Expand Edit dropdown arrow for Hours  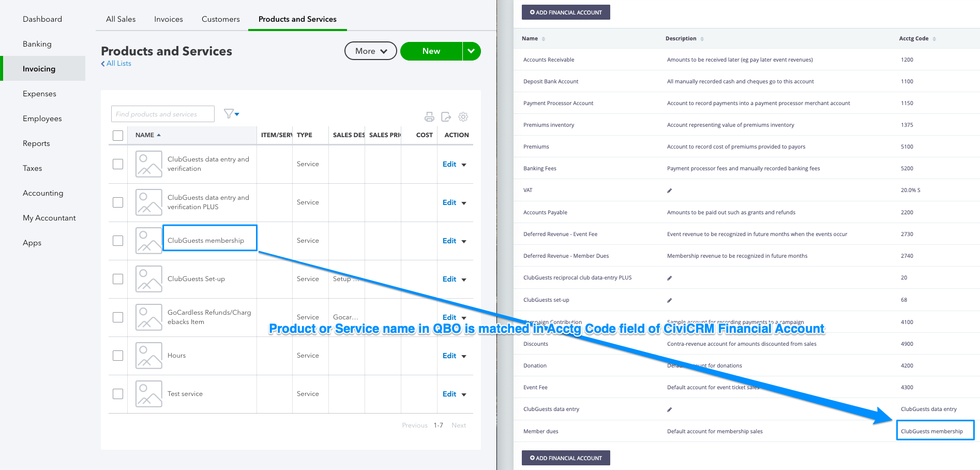coord(464,357)
